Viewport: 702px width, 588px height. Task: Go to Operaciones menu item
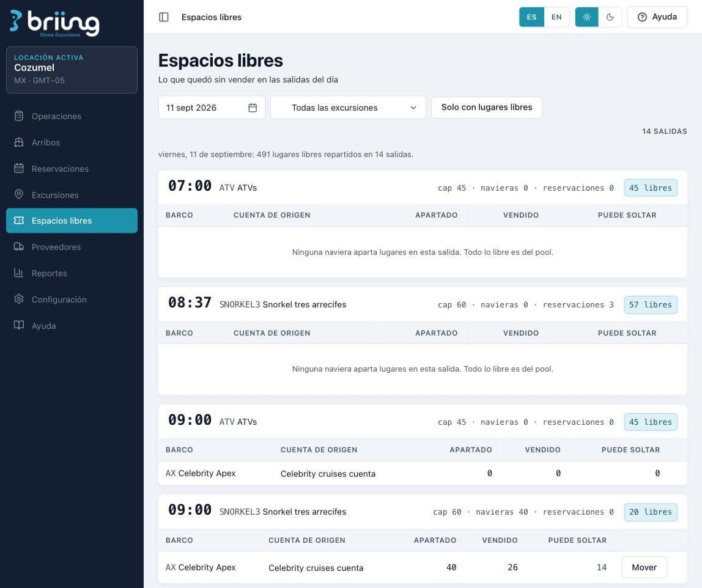click(x=72, y=116)
